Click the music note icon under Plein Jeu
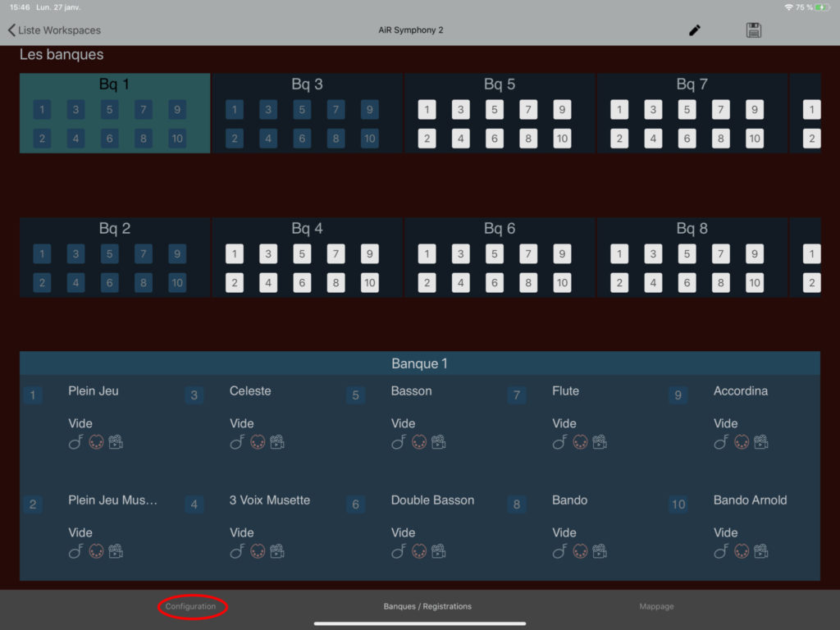The width and height of the screenshot is (840, 630). (75, 442)
